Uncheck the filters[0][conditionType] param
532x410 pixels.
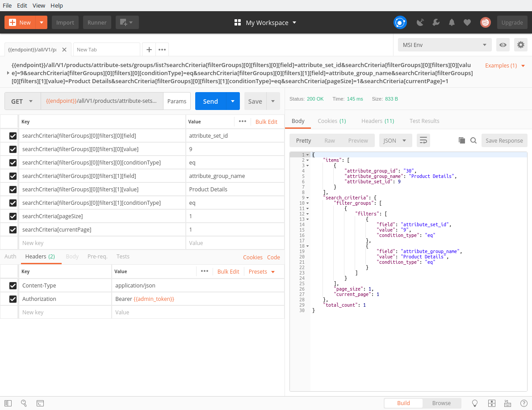click(13, 163)
